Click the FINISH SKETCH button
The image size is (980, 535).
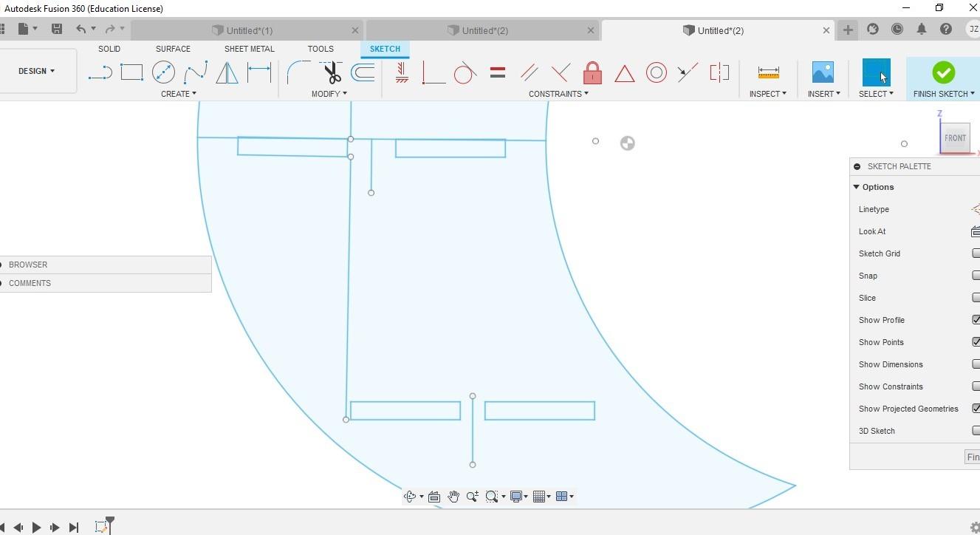pos(943,79)
